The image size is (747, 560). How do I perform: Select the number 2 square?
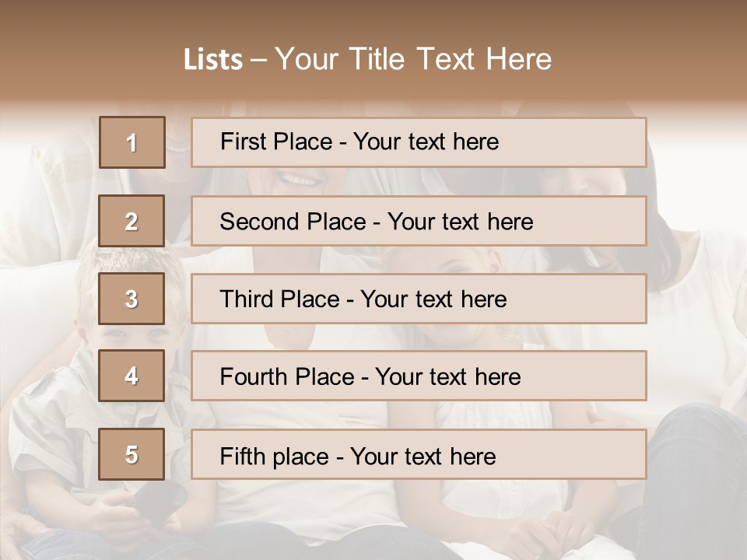(x=132, y=221)
